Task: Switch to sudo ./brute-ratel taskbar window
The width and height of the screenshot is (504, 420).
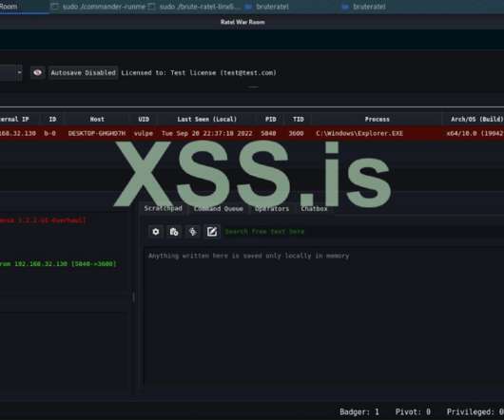Action: tap(194, 7)
